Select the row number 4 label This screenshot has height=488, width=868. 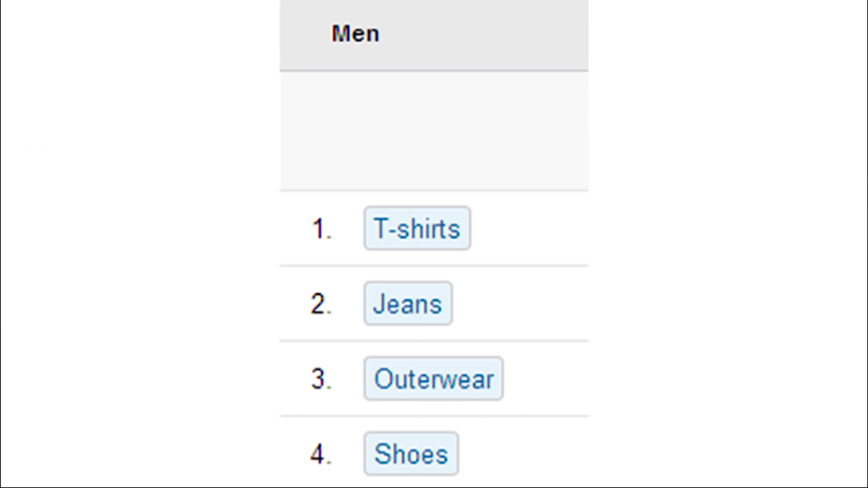point(321,455)
